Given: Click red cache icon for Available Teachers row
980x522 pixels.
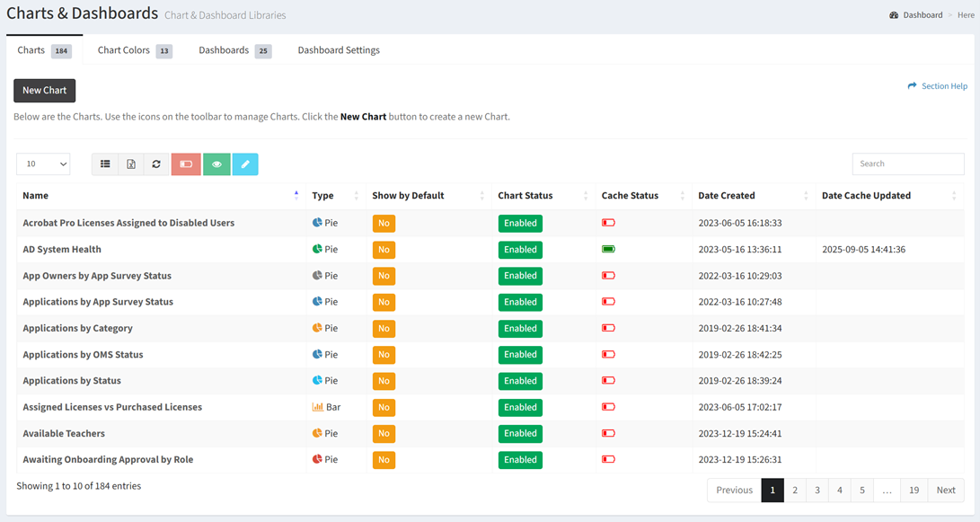Looking at the screenshot, I should point(608,432).
